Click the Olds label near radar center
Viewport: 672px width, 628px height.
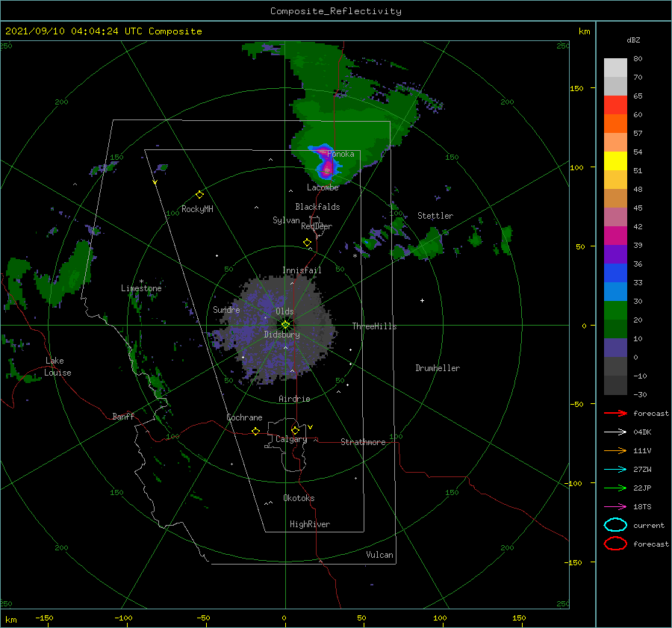(284, 311)
